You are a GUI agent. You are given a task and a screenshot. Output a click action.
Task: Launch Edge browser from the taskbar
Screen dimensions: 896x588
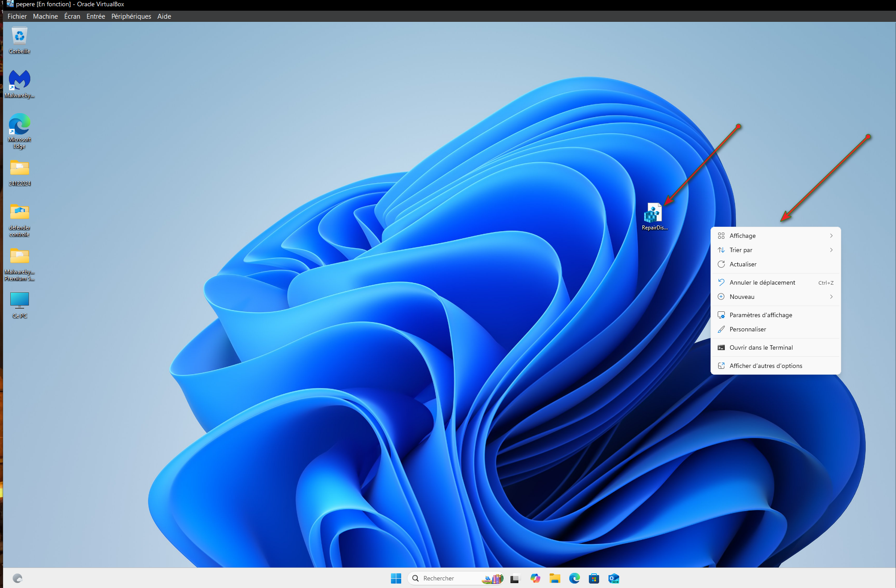pos(574,578)
